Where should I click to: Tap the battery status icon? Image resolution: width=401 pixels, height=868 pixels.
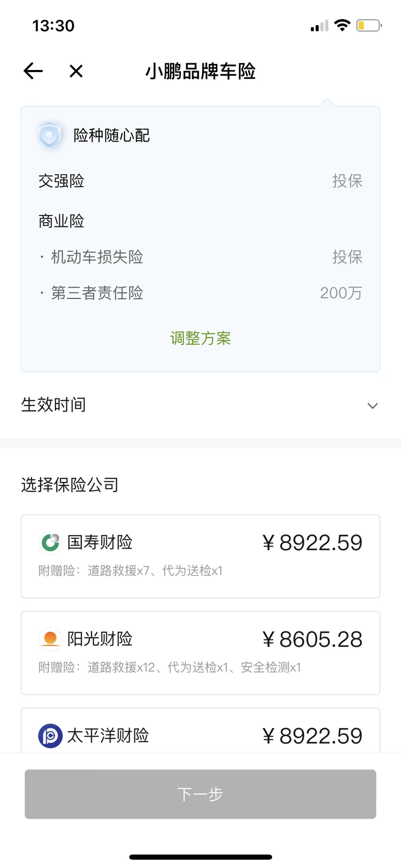(369, 25)
